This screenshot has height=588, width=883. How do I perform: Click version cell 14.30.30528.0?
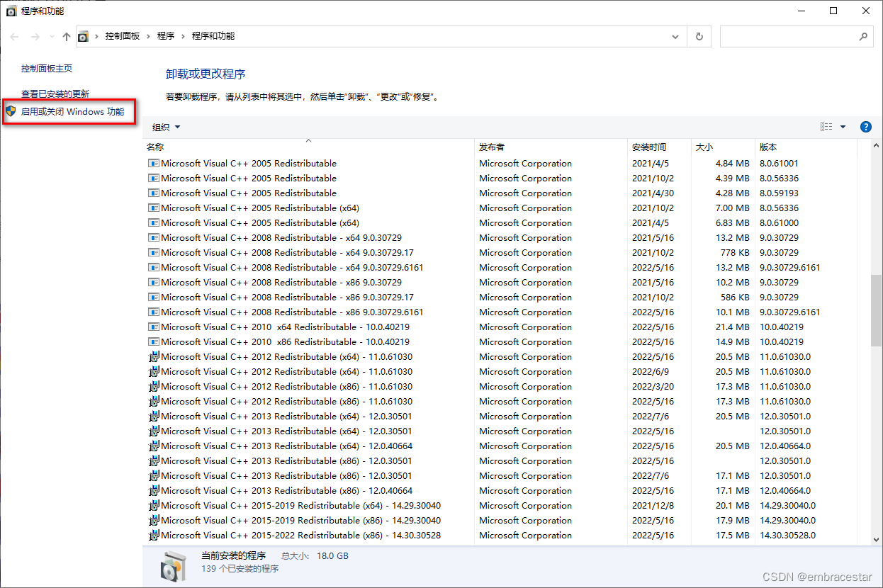(x=787, y=535)
